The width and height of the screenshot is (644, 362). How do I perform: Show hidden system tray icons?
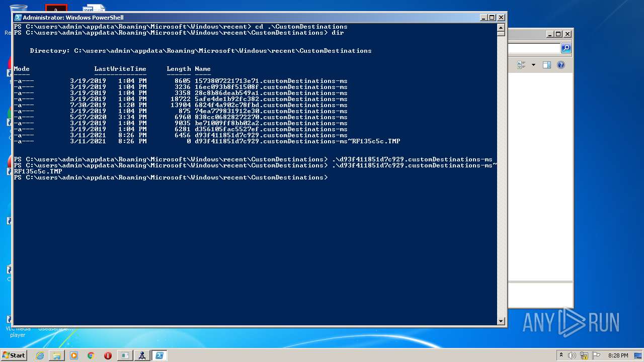(x=561, y=355)
